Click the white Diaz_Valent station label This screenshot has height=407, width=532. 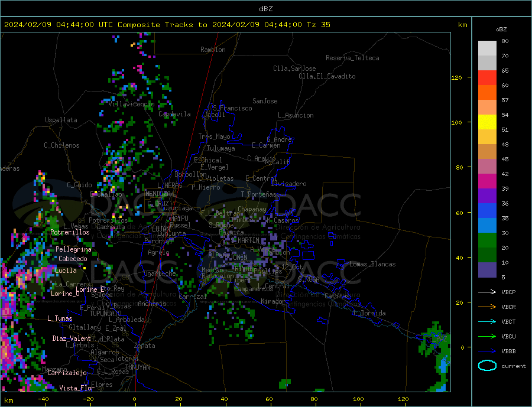click(72, 338)
